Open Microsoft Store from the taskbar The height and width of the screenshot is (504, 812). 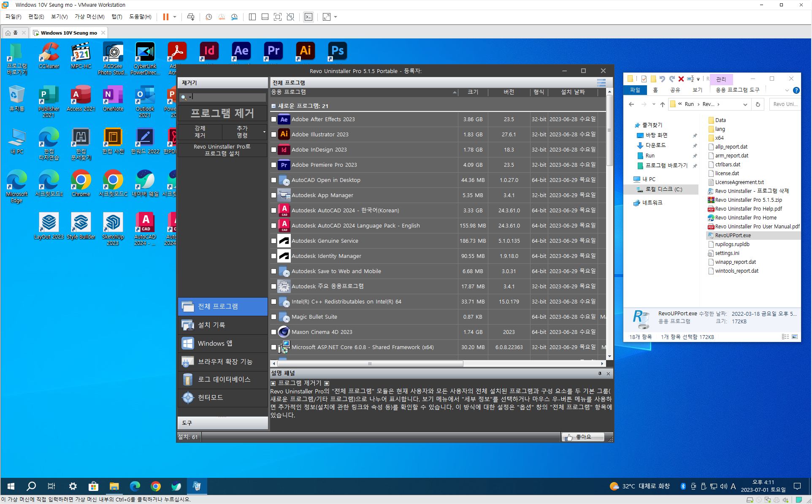[93, 486]
